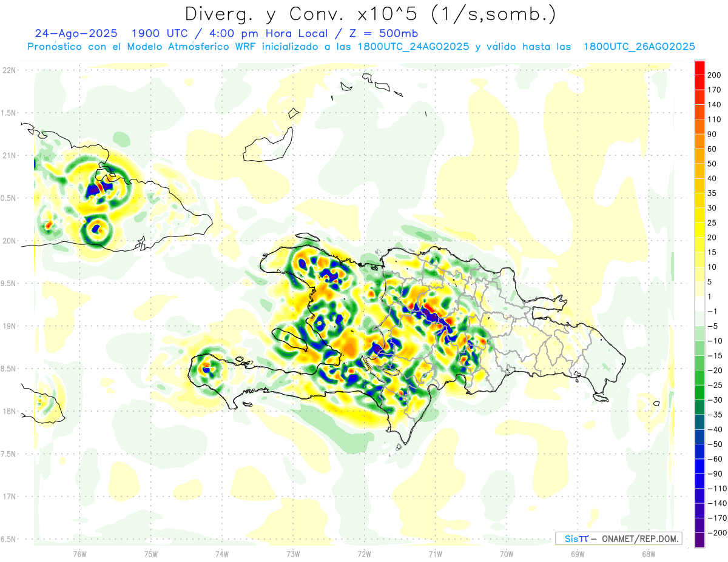
Task: Click the "21N" latitude label
Action: click(x=10, y=155)
